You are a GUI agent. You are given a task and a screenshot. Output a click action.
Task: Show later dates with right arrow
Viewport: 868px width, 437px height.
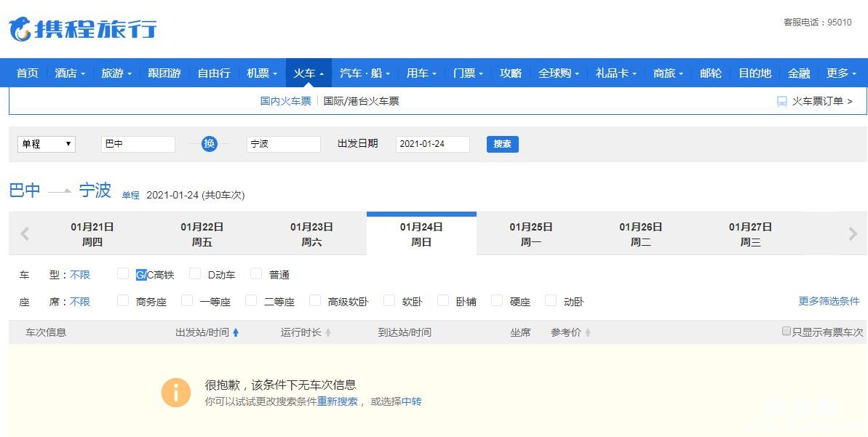click(x=853, y=234)
